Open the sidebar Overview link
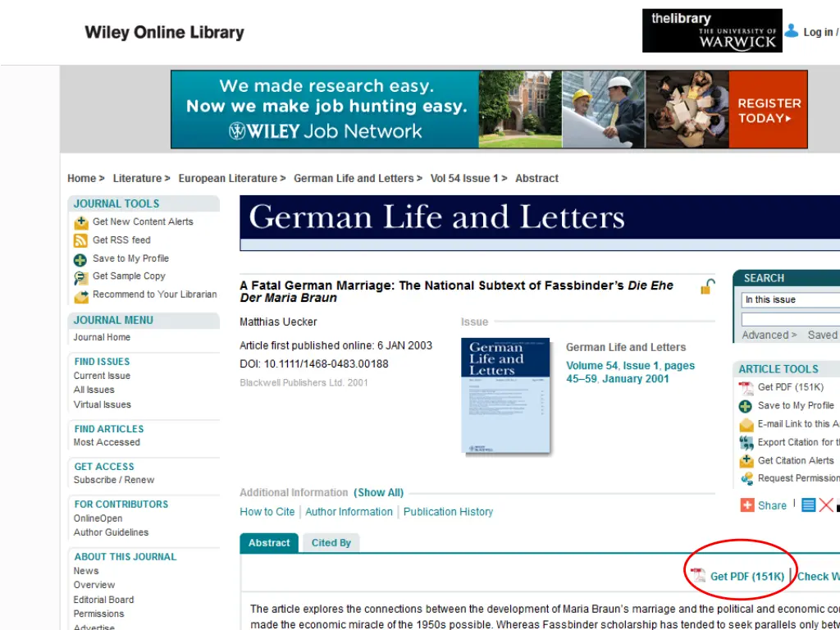The width and height of the screenshot is (840, 630). (94, 584)
